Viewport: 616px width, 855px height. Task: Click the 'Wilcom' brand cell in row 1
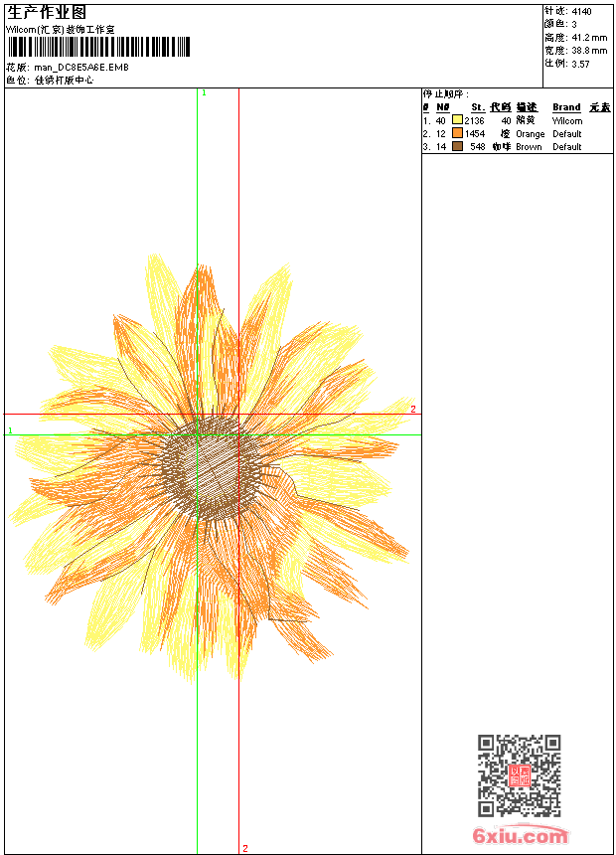click(567, 120)
